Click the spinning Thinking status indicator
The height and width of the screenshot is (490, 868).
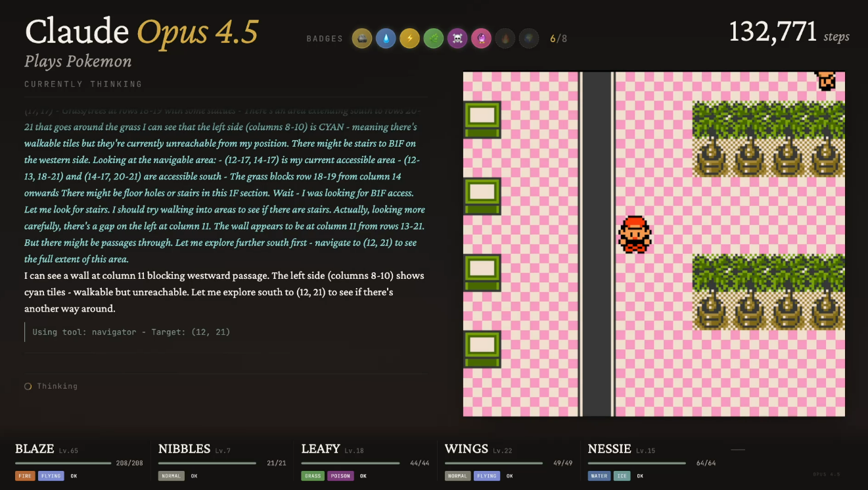tap(28, 386)
